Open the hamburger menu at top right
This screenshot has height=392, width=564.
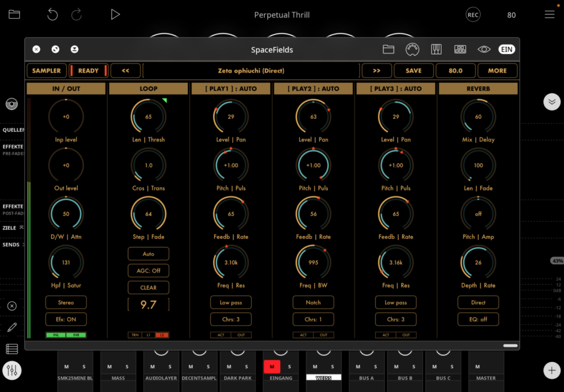549,15
